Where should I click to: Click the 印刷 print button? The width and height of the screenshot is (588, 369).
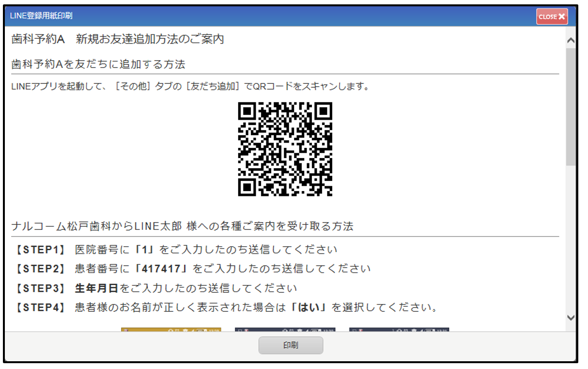pos(291,345)
